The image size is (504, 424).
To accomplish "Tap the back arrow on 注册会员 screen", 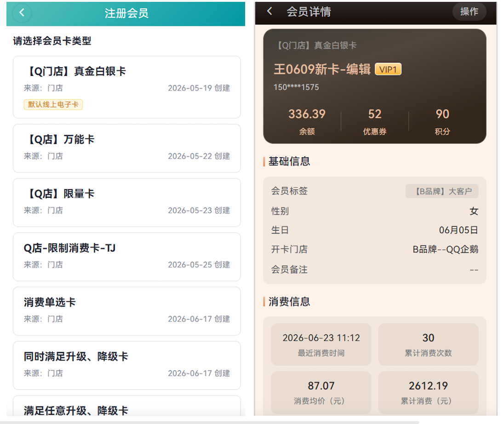I will coord(22,13).
